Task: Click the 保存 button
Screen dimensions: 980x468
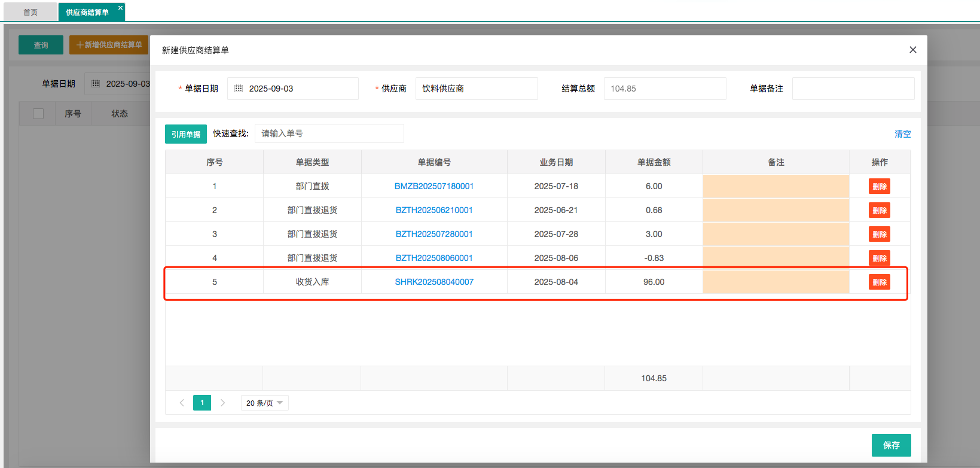Action: [891, 445]
